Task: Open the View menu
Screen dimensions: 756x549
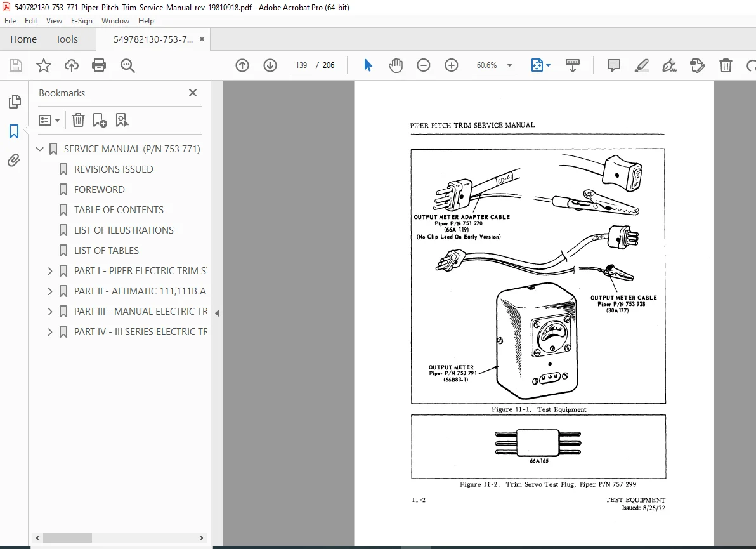Action: (54, 21)
